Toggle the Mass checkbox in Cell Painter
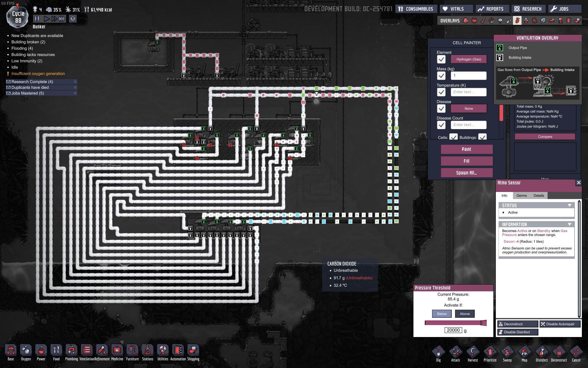This screenshot has width=588, height=368. (x=441, y=76)
